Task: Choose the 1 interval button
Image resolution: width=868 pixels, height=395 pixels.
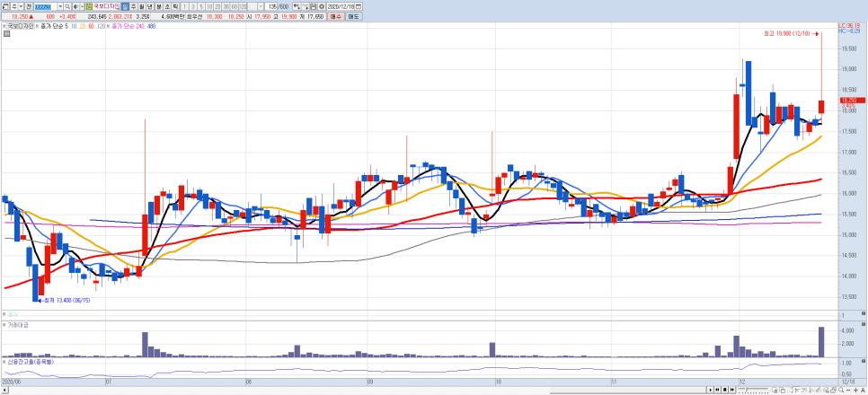Action: click(x=184, y=6)
